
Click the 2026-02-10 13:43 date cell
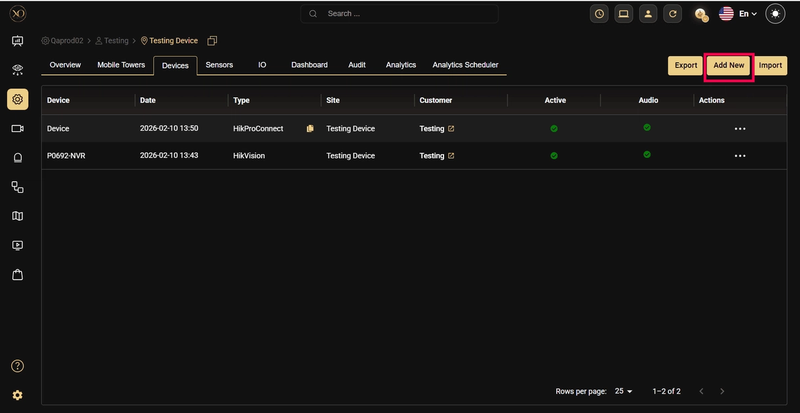(169, 156)
